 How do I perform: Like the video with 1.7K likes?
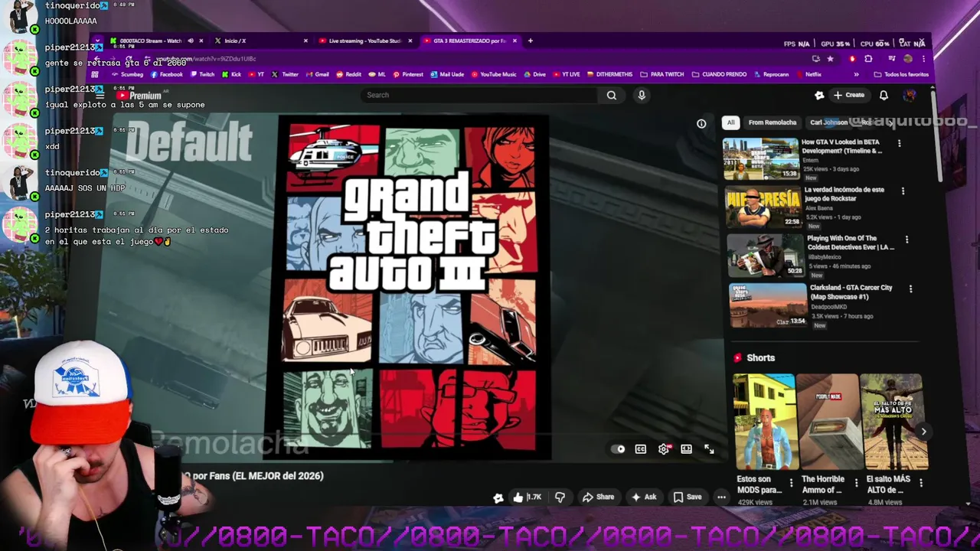[527, 497]
